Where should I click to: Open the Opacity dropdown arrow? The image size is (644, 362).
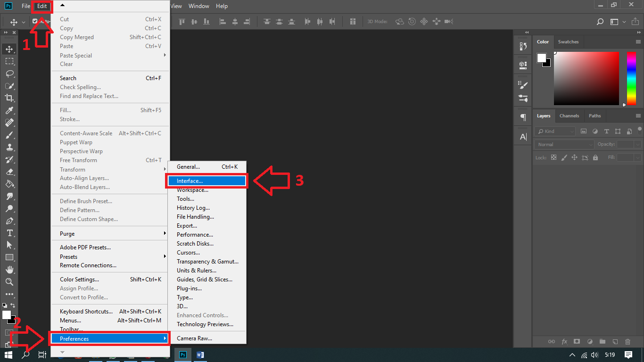tap(638, 145)
